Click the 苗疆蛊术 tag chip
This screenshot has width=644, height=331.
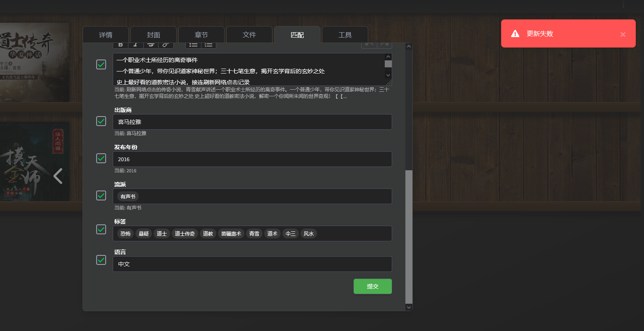point(231,234)
